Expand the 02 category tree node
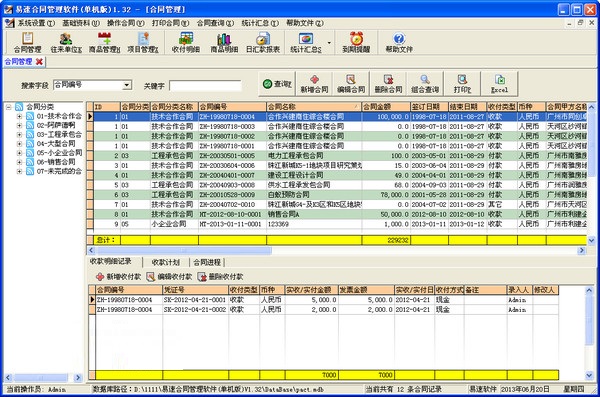 pyautogui.click(x=19, y=125)
